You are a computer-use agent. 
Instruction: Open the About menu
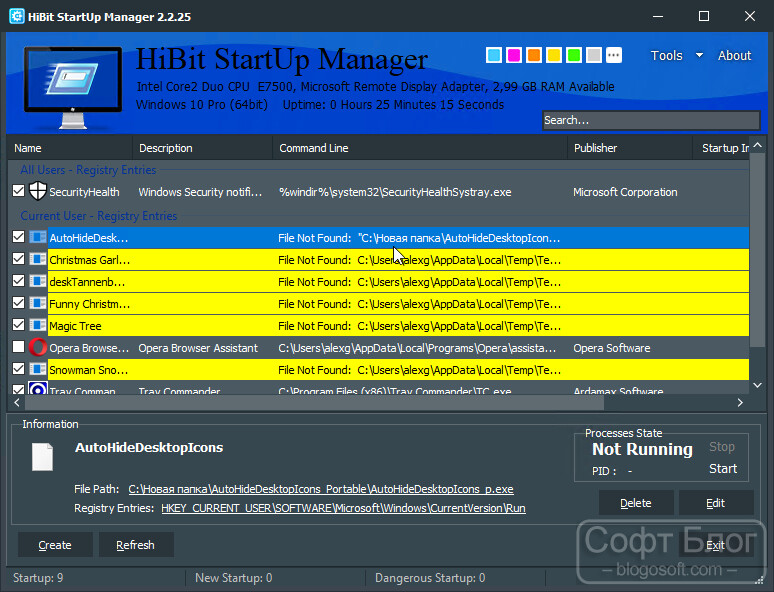click(x=734, y=55)
